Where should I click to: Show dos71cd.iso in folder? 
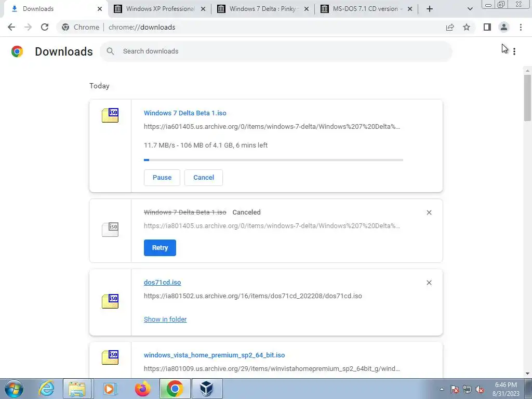click(165, 320)
